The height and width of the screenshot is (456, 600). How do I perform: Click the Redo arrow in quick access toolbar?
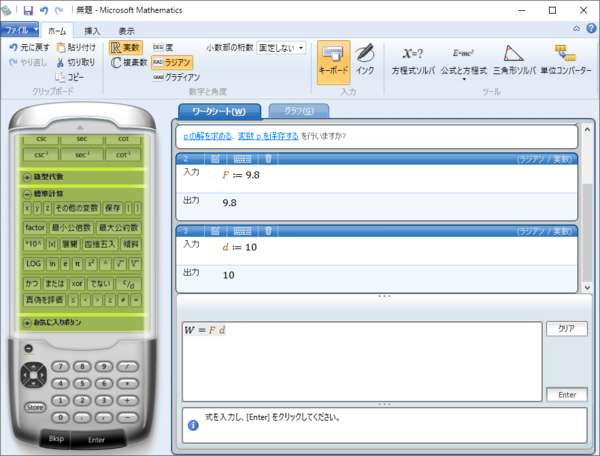[x=59, y=10]
